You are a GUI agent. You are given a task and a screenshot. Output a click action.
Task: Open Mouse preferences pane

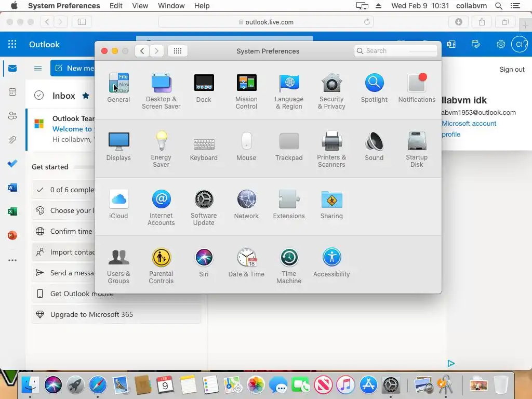tap(246, 146)
